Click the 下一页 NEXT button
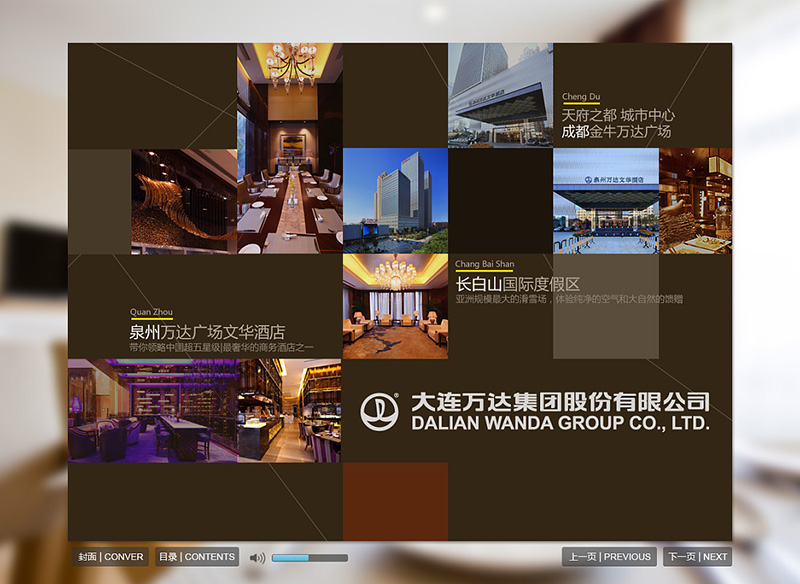 coord(698,557)
